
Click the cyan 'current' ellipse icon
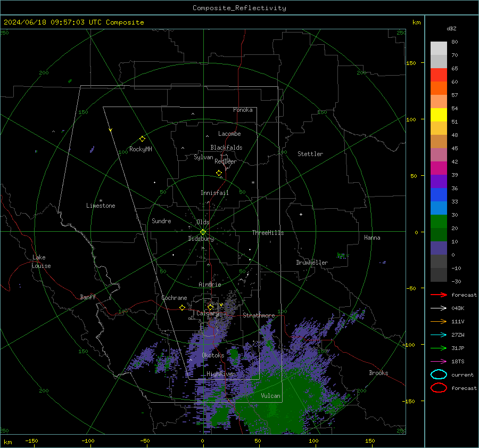(x=439, y=374)
